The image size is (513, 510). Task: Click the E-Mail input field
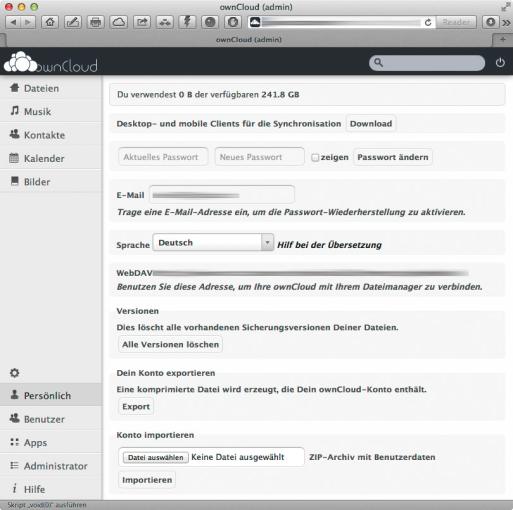point(222,195)
